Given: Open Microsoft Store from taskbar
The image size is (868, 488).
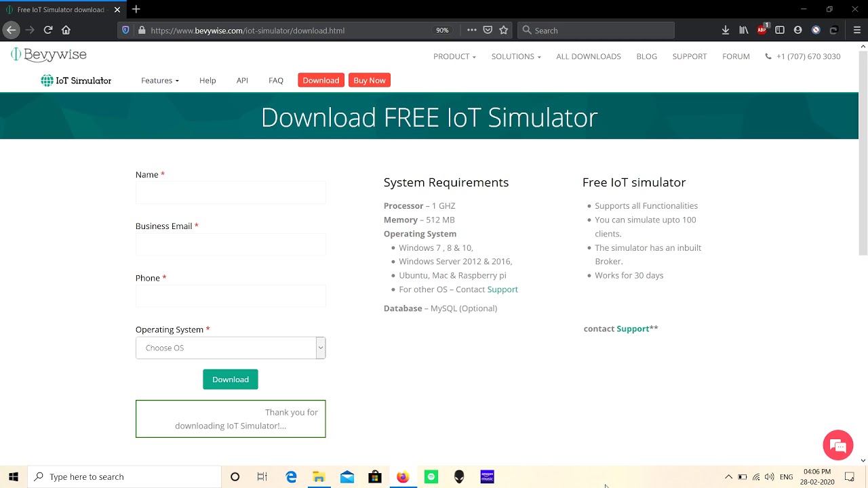Looking at the screenshot, I should click(375, 477).
